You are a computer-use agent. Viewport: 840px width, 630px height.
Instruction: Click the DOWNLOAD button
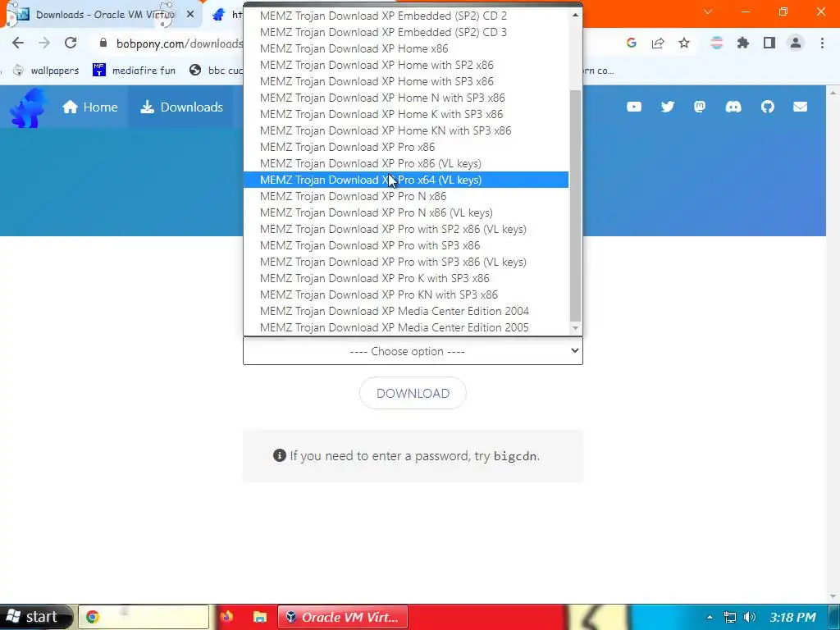[413, 393]
